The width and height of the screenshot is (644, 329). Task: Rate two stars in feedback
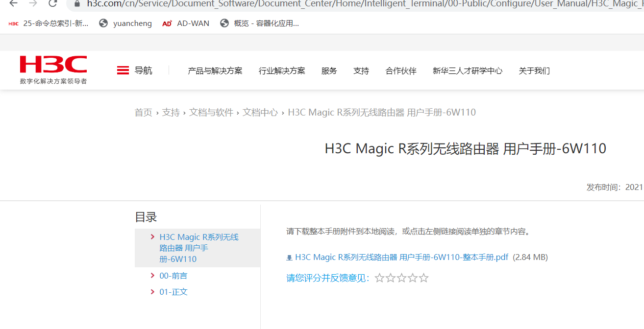(x=391, y=278)
